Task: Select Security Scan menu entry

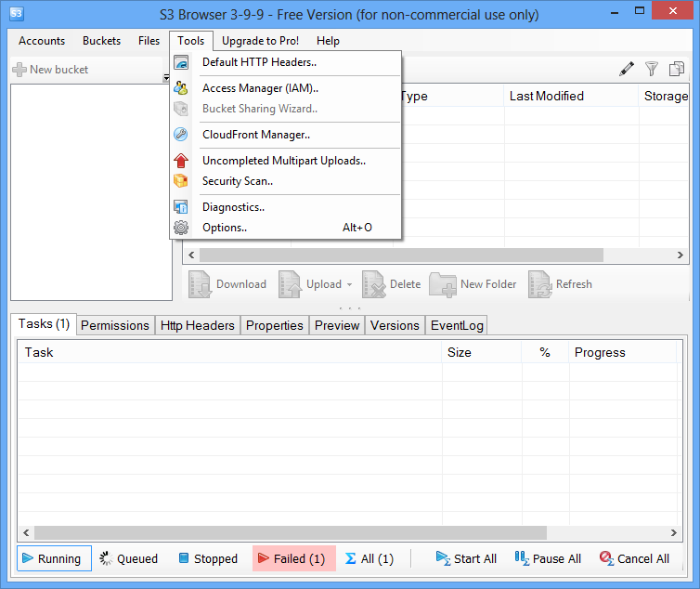Action: coord(286,181)
